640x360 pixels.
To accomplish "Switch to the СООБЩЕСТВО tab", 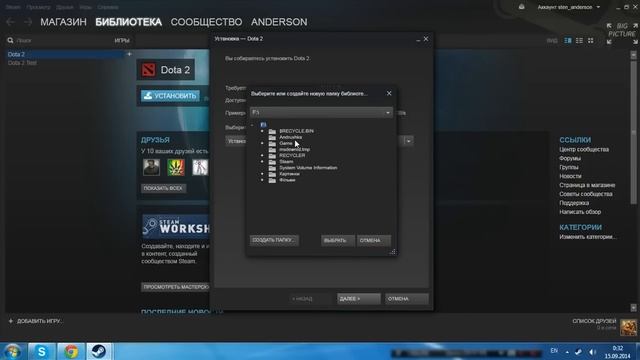I will coord(206,22).
